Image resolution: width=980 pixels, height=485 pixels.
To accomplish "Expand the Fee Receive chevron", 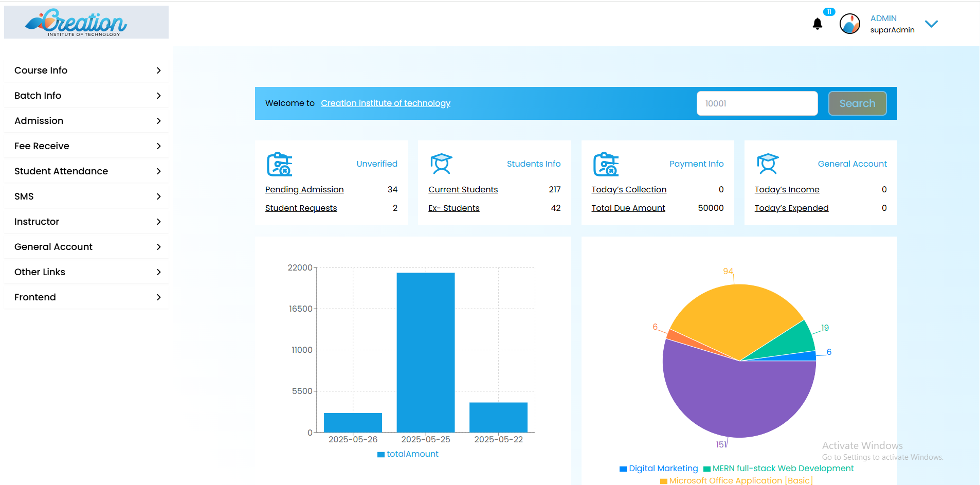I will pos(159,146).
